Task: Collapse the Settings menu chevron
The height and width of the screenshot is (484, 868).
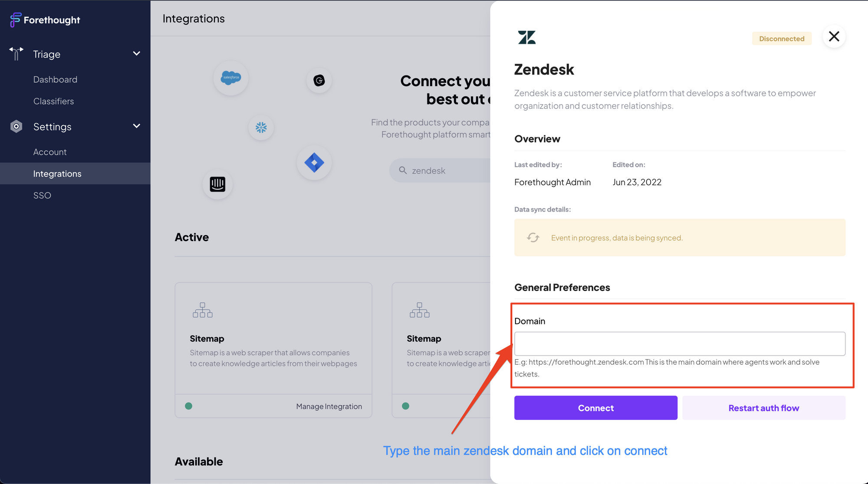Action: click(x=136, y=126)
